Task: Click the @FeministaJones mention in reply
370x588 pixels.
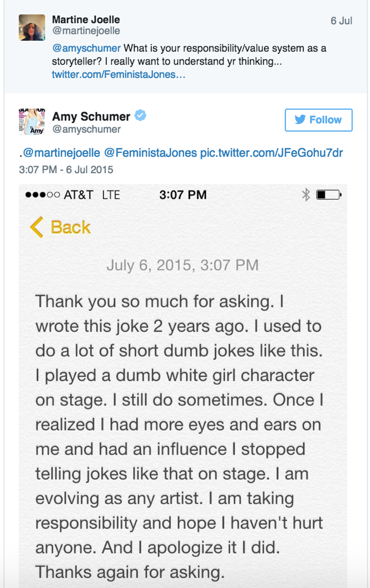Action: tap(150, 153)
